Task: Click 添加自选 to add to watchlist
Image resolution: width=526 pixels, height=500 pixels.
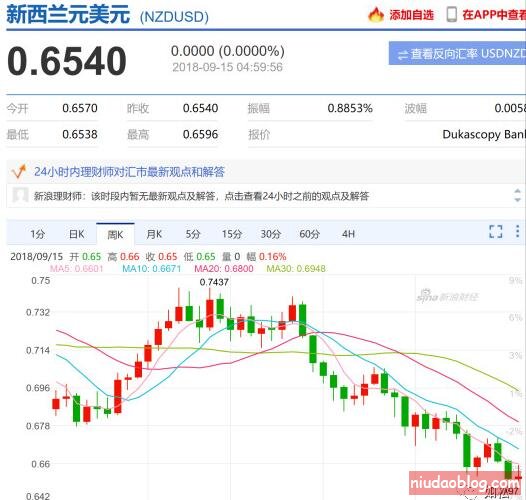Action: pyautogui.click(x=412, y=15)
